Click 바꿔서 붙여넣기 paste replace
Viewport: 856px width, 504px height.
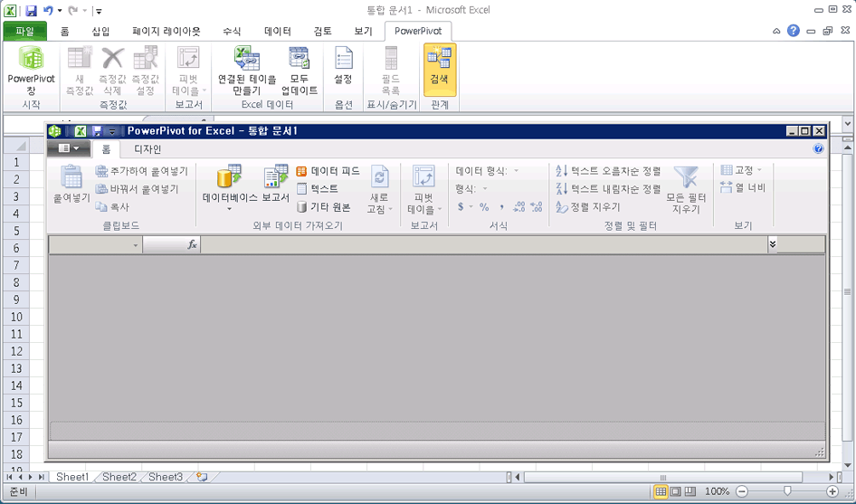pos(137,189)
